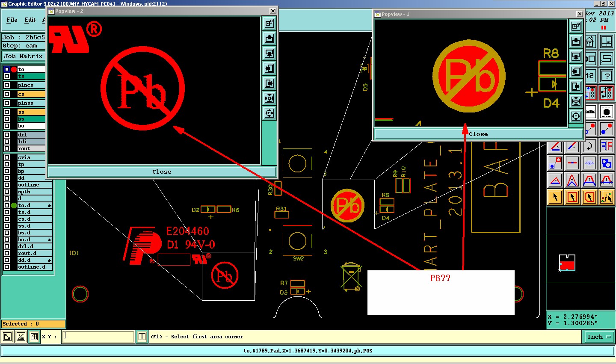This screenshot has width=616, height=364.
Task: Select layer name ldi in list
Action: point(31,142)
